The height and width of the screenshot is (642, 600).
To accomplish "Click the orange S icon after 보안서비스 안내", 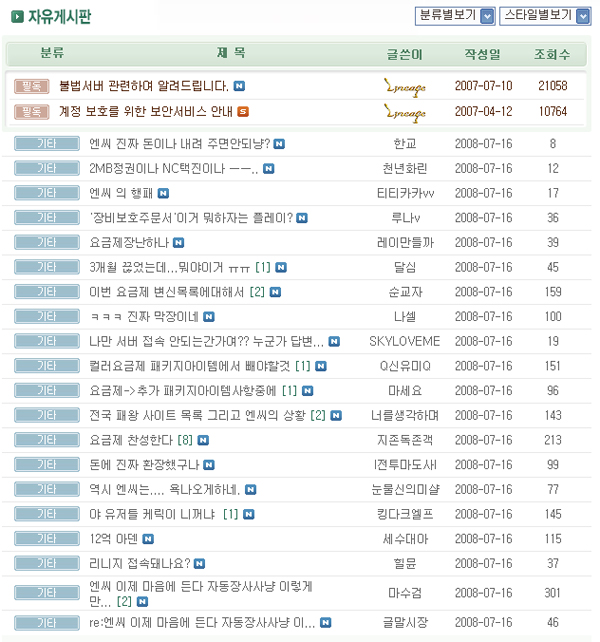I will click(243, 111).
